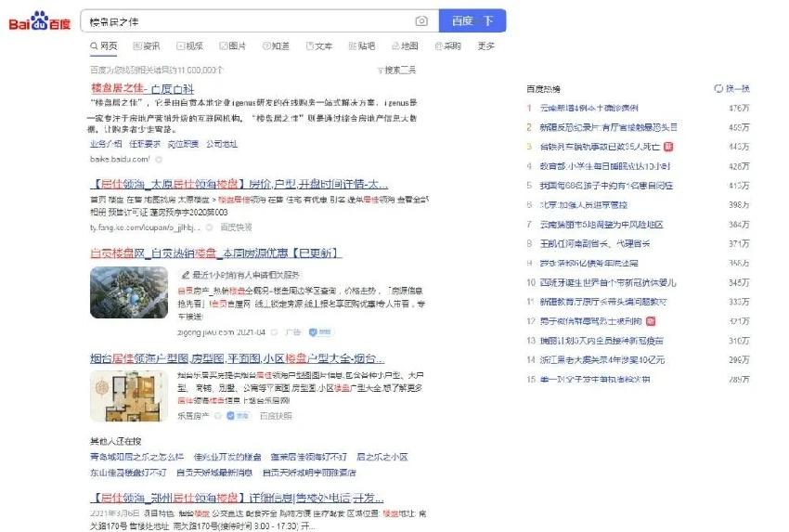Click the 换一换 refresh icon
This screenshot has width=789, height=532.
click(x=718, y=88)
